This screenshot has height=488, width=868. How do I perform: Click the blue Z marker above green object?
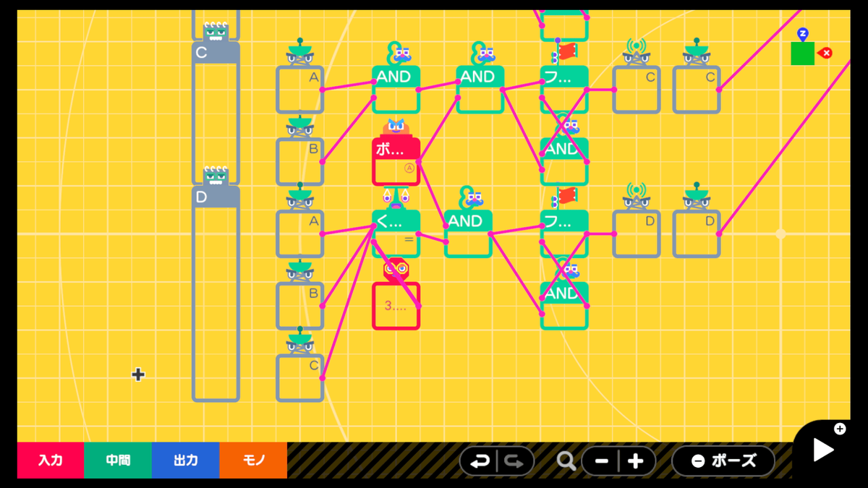pos(802,34)
